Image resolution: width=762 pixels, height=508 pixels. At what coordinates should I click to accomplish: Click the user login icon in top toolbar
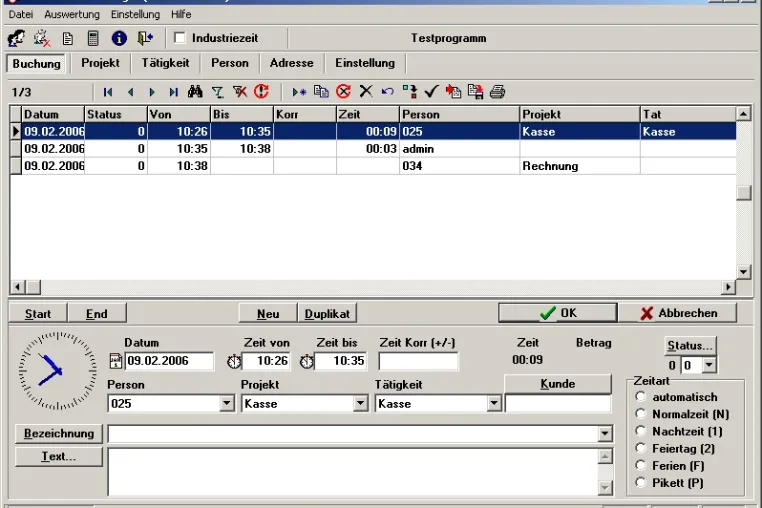click(x=16, y=38)
